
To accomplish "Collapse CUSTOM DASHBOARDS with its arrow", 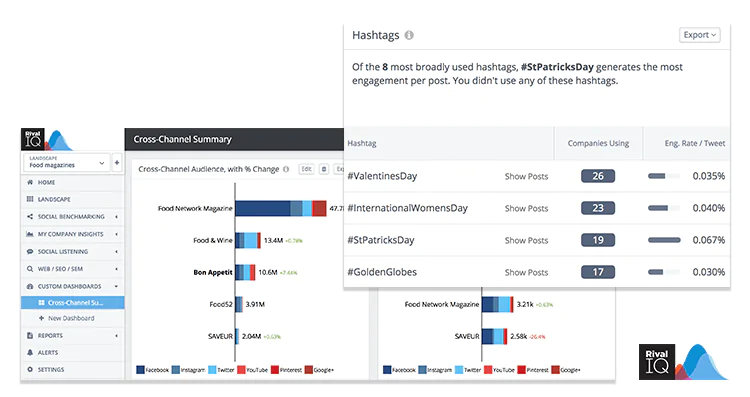I will 116,286.
